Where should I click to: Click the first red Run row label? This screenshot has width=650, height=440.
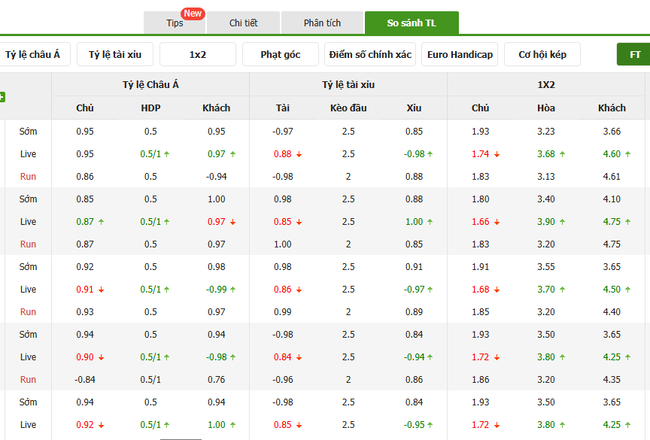point(28,176)
